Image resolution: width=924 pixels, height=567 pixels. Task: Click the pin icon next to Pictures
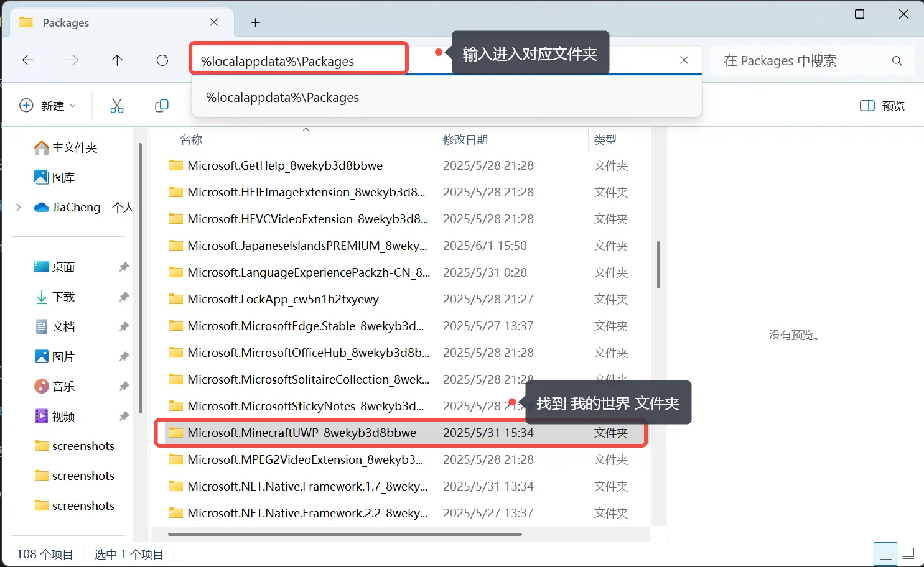[124, 356]
